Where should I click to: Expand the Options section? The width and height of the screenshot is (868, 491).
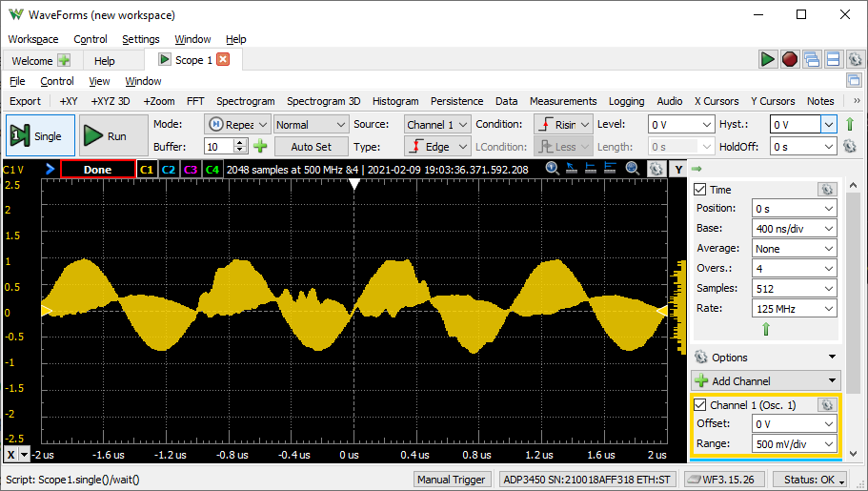coord(766,358)
